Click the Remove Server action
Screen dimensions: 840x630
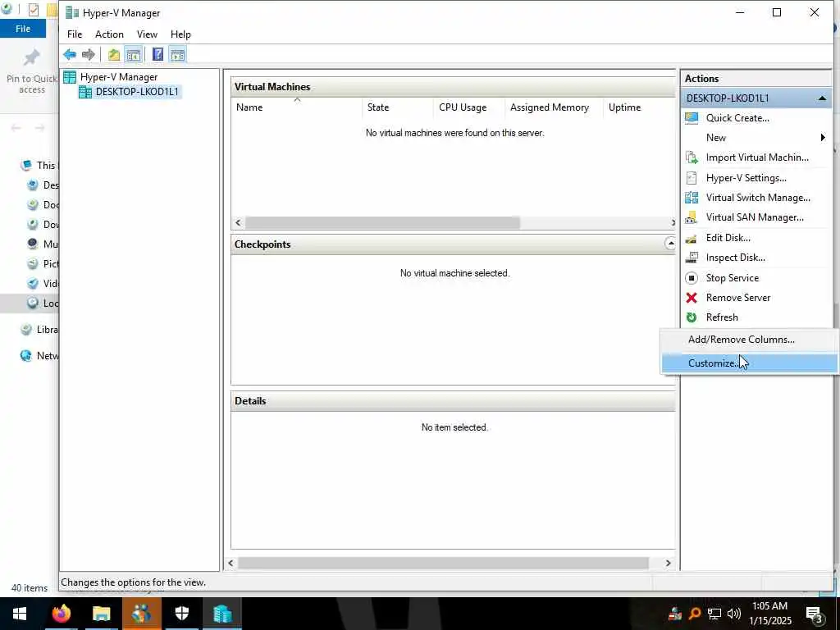point(737,298)
